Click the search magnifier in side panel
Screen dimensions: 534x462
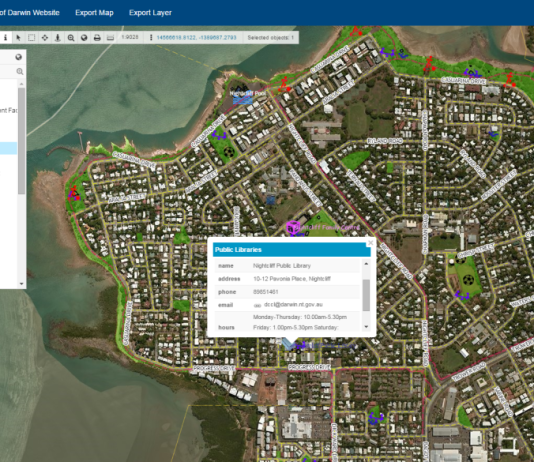(20, 71)
